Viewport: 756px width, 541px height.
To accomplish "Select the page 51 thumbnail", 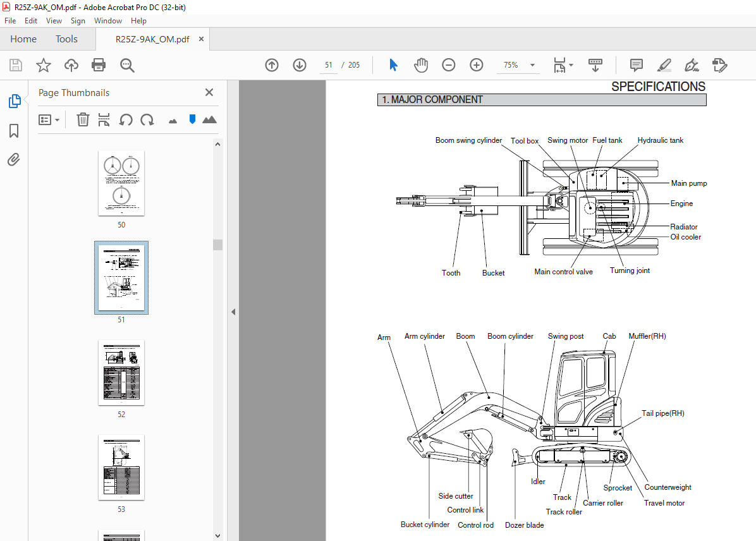I will pyautogui.click(x=121, y=277).
